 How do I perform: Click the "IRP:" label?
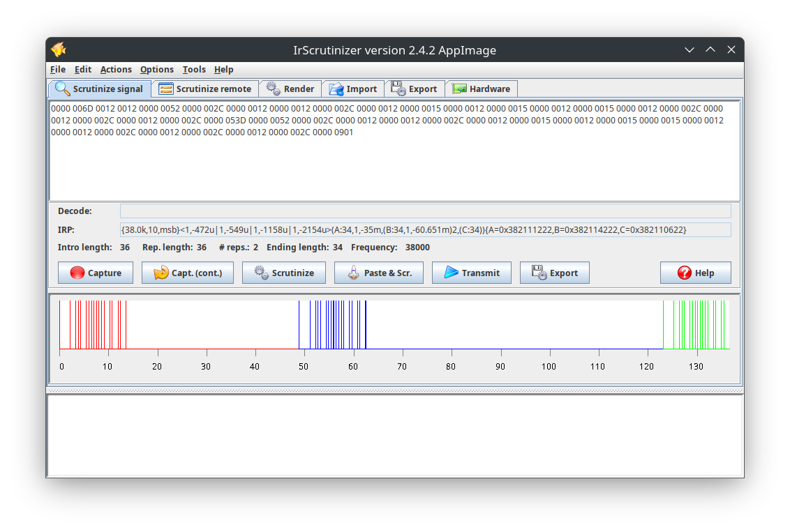click(x=66, y=230)
